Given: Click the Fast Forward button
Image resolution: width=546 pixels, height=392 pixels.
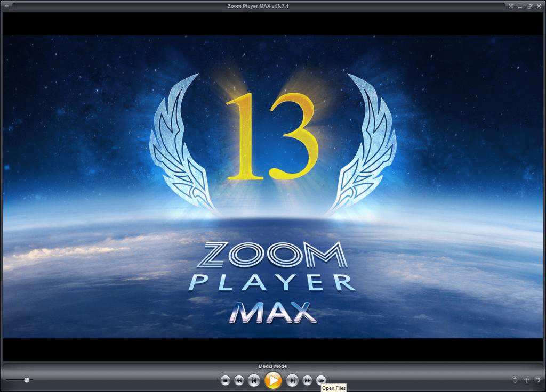Looking at the screenshot, I should pyautogui.click(x=307, y=380).
